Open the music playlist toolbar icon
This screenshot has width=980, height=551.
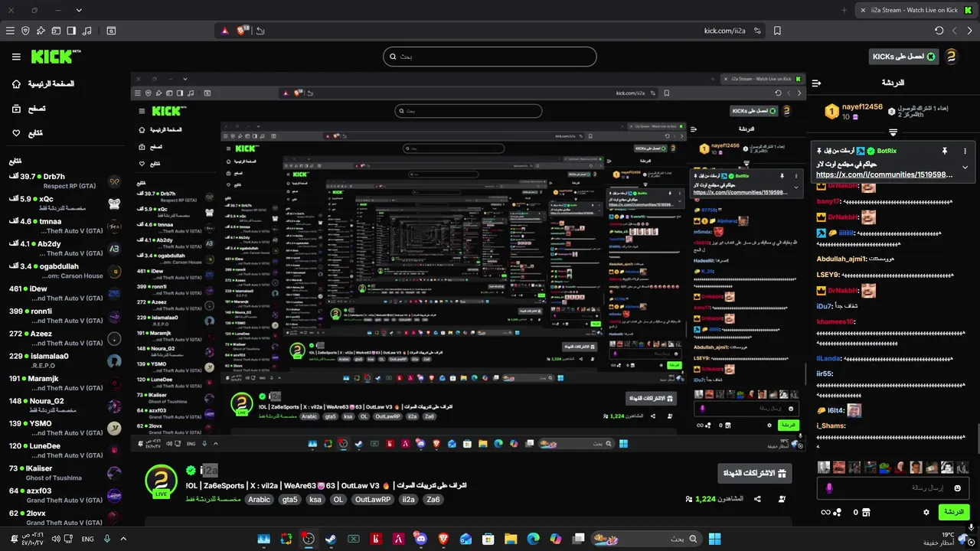pos(87,31)
